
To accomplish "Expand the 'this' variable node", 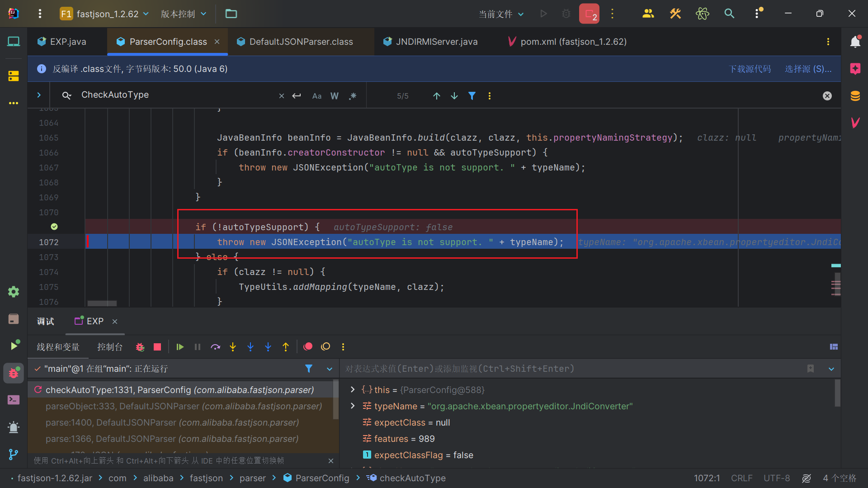I will 353,389.
